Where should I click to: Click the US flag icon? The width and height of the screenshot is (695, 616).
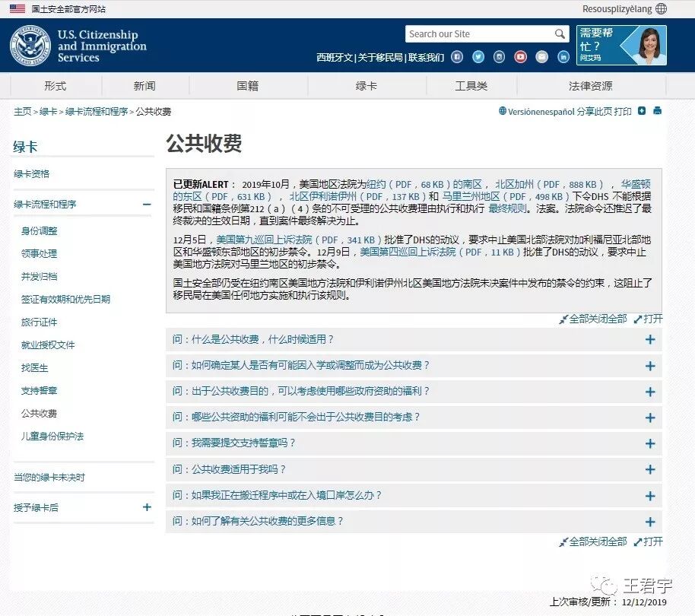coord(17,8)
